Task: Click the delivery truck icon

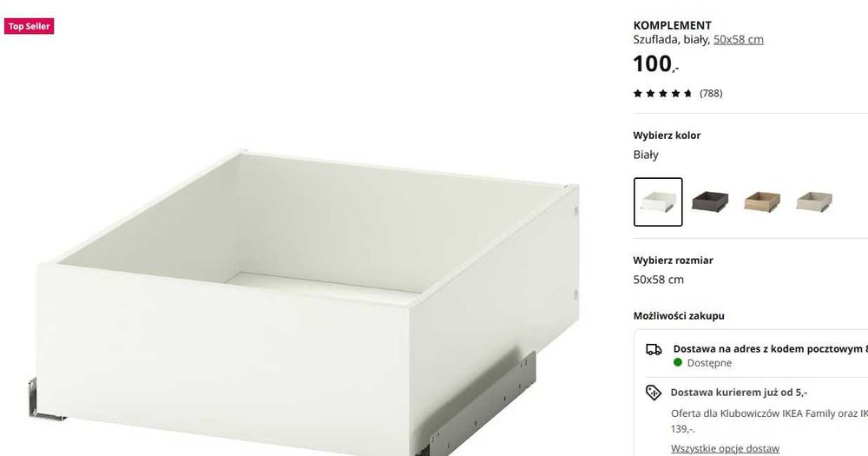Action: click(654, 350)
